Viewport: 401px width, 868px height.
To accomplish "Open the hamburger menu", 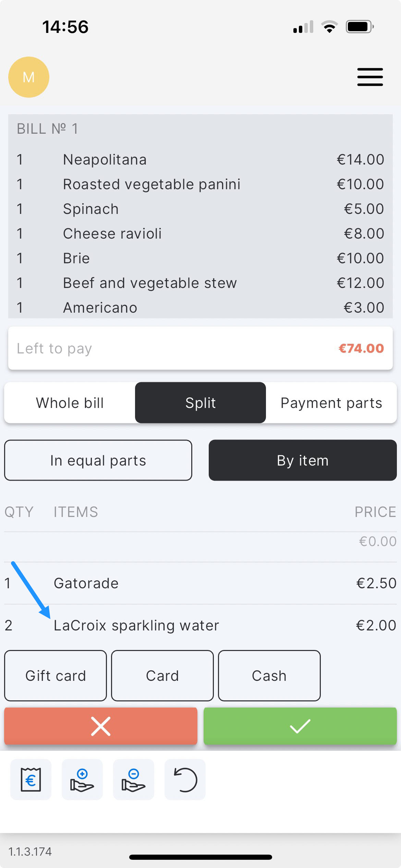I will [370, 77].
